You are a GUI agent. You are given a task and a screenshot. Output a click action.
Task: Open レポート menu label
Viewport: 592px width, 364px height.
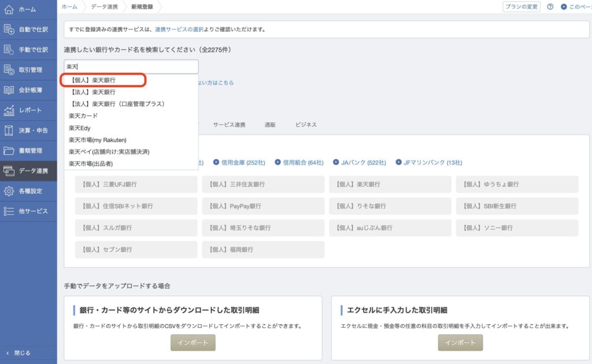coord(30,110)
